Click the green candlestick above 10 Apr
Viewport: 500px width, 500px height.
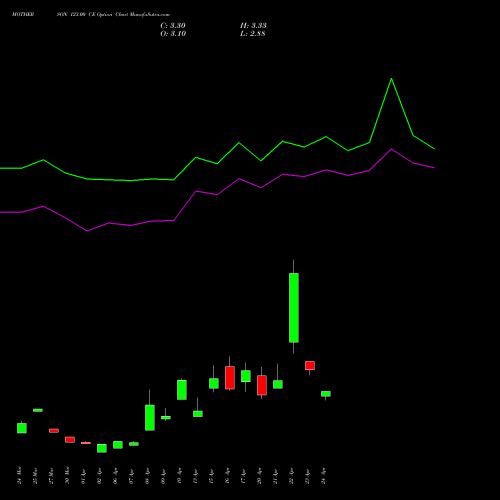(182, 390)
